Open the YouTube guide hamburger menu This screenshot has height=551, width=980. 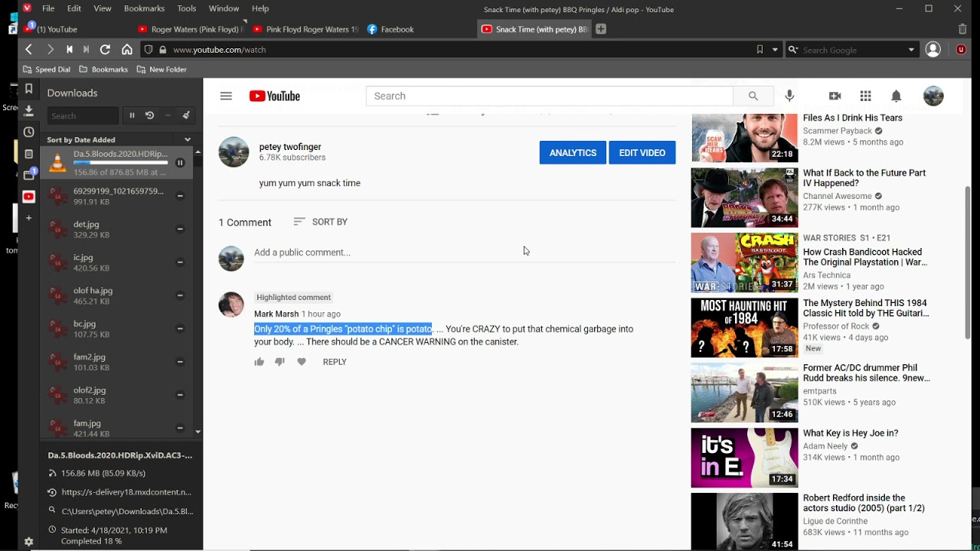coord(226,96)
